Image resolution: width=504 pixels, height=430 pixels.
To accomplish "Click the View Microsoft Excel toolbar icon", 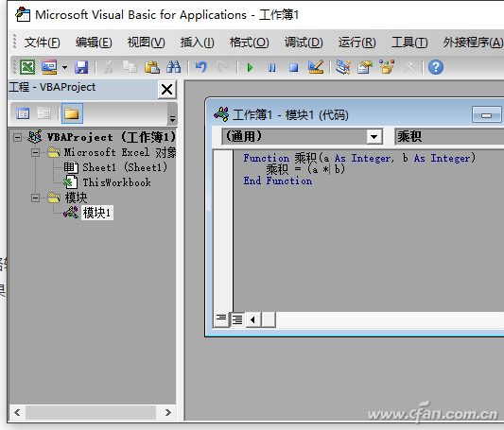I will click(x=27, y=67).
